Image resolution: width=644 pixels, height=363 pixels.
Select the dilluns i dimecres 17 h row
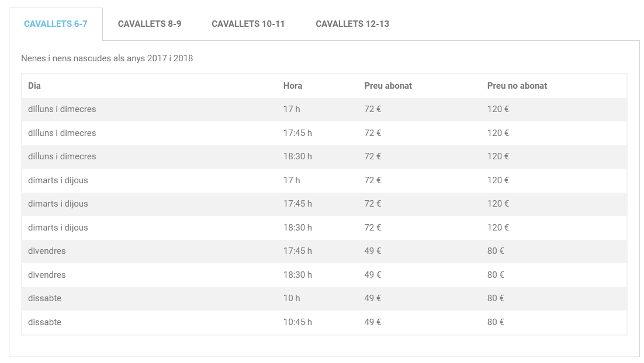pyautogui.click(x=324, y=109)
